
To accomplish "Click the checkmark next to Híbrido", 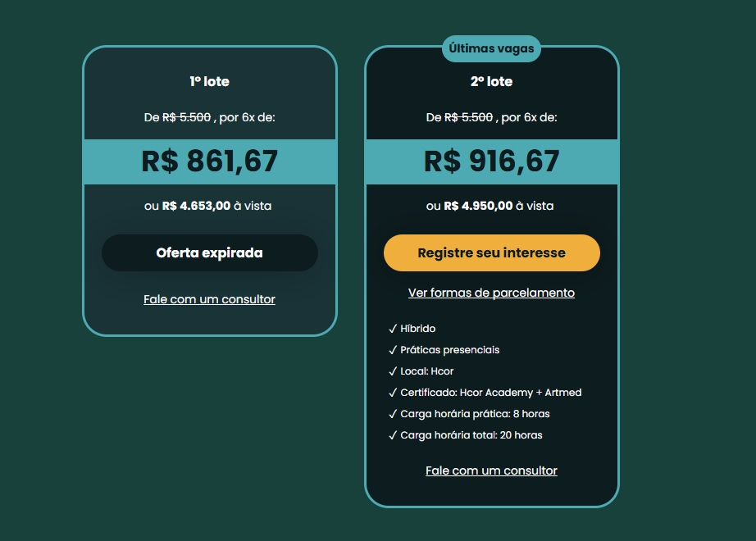I will pyautogui.click(x=393, y=329).
